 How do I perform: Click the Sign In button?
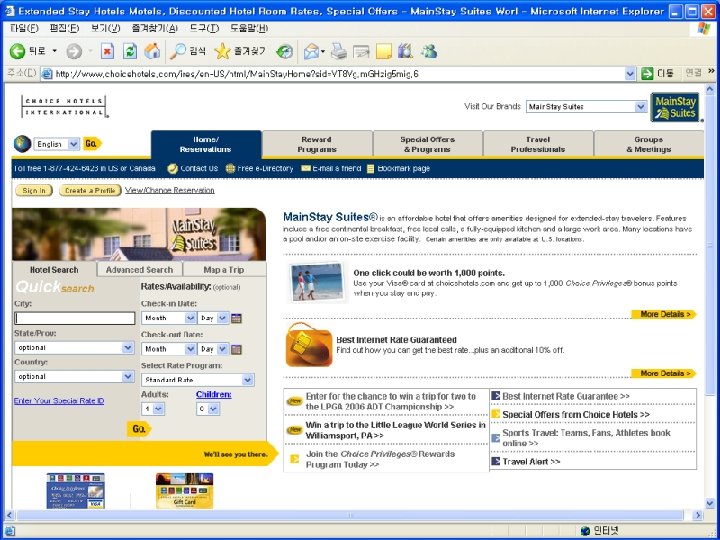[34, 190]
